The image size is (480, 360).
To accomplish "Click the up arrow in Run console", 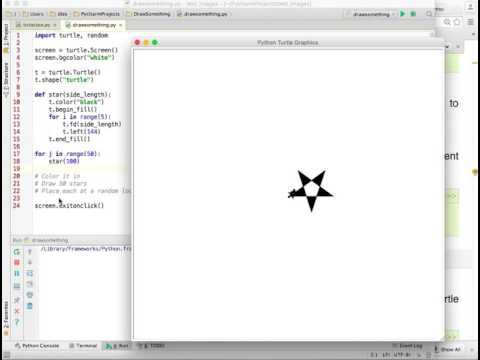I will pyautogui.click(x=30, y=252).
